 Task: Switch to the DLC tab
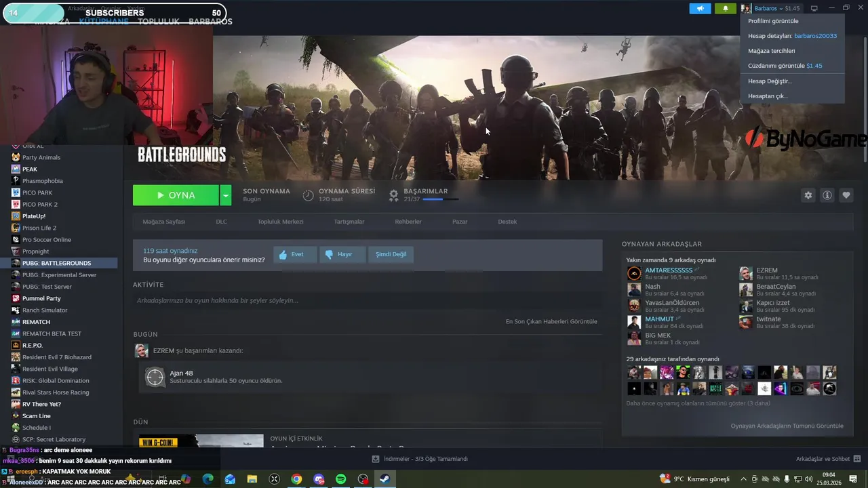(x=221, y=222)
